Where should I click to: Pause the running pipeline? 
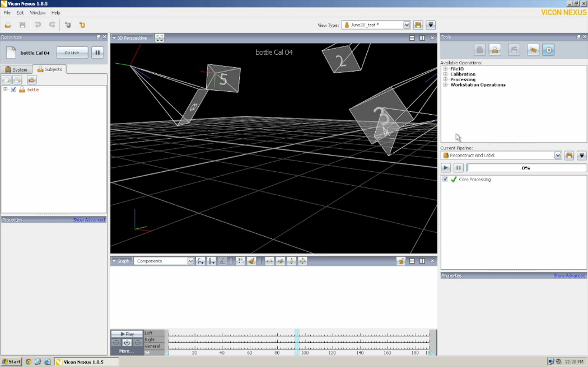(458, 168)
